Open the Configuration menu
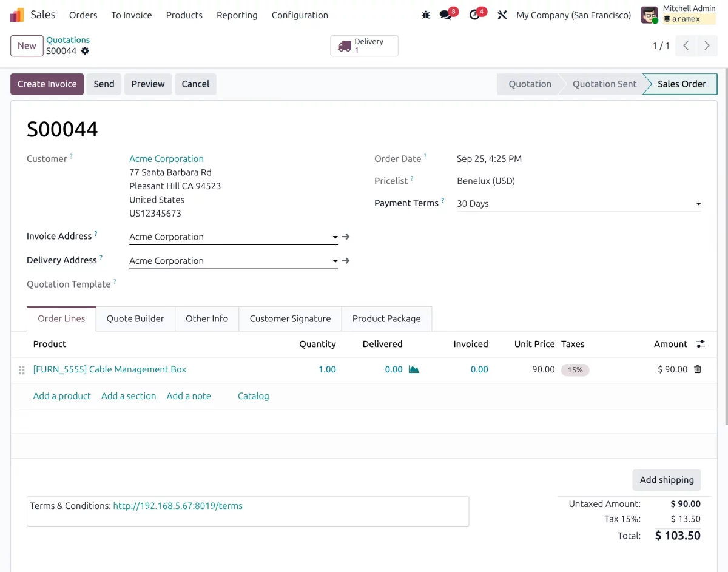This screenshot has width=728, height=572. tap(300, 15)
